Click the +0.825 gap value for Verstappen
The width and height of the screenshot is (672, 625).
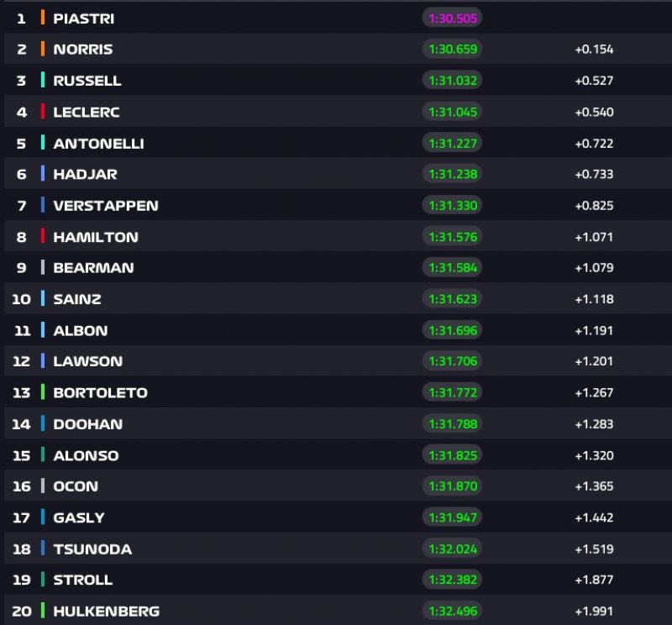tap(594, 206)
